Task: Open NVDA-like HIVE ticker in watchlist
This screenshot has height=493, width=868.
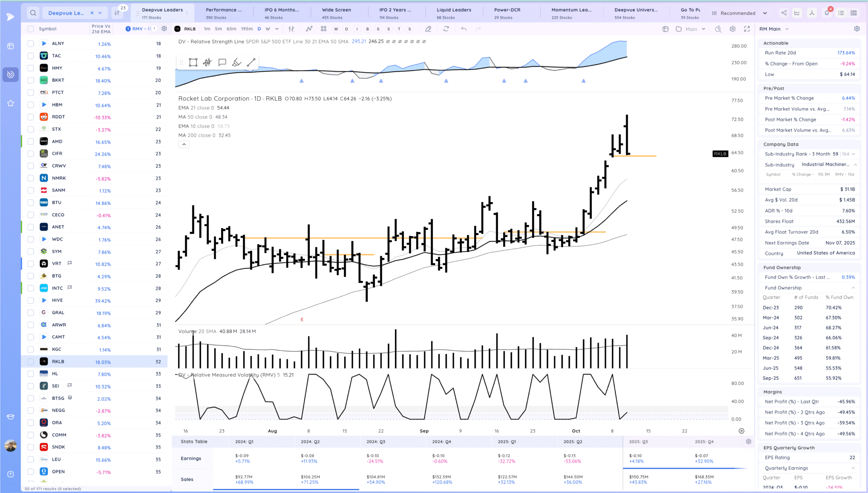Action: point(57,300)
